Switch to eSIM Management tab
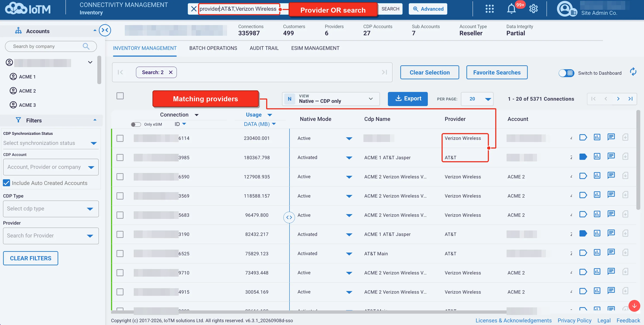 point(315,48)
